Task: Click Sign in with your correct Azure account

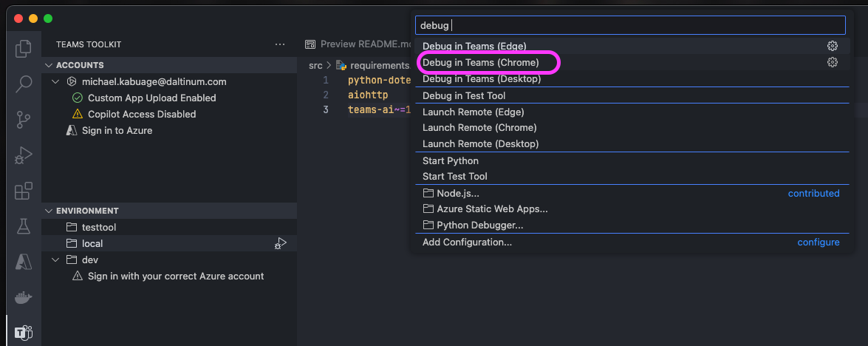Action: pyautogui.click(x=176, y=276)
